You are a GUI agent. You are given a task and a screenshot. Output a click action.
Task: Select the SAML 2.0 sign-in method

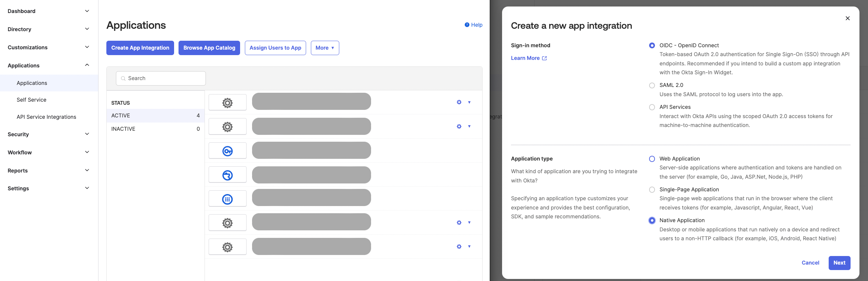[x=652, y=85]
